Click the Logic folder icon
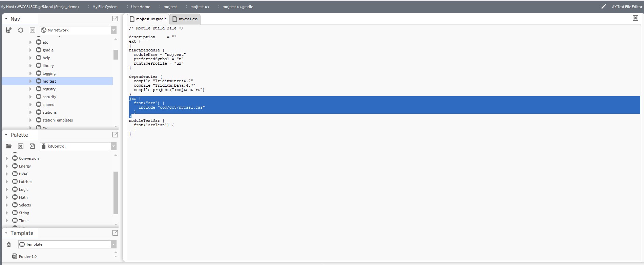The height and width of the screenshot is (265, 644). (15, 189)
